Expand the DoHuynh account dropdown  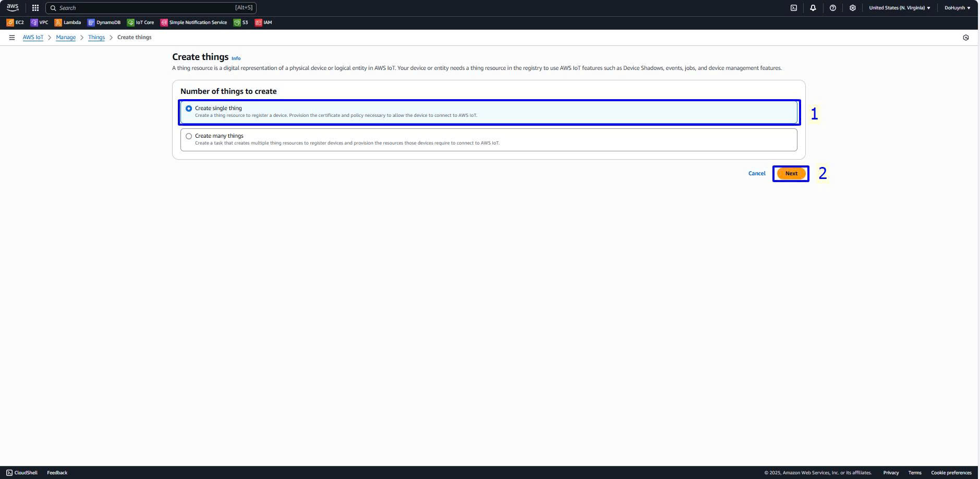tap(957, 8)
